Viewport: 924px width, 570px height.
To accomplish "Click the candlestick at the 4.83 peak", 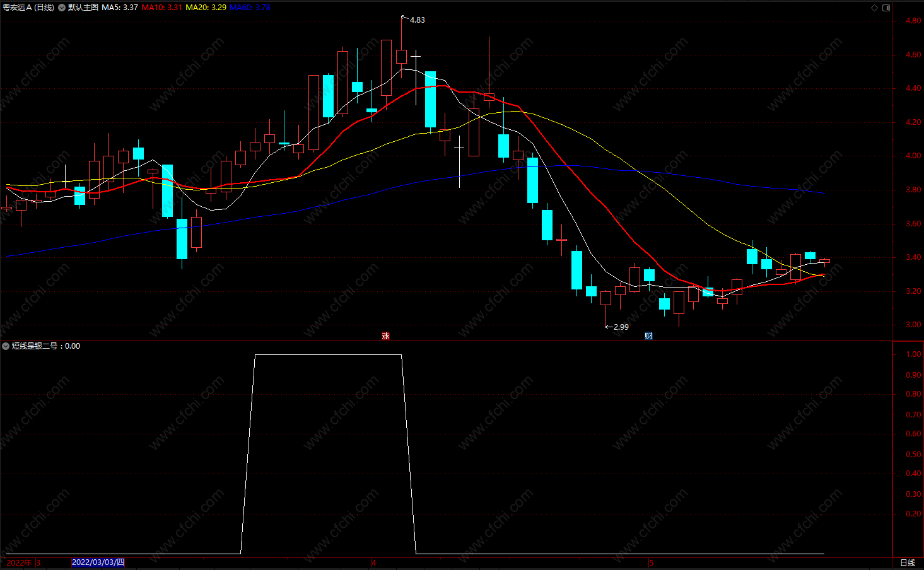I will coord(401,56).
